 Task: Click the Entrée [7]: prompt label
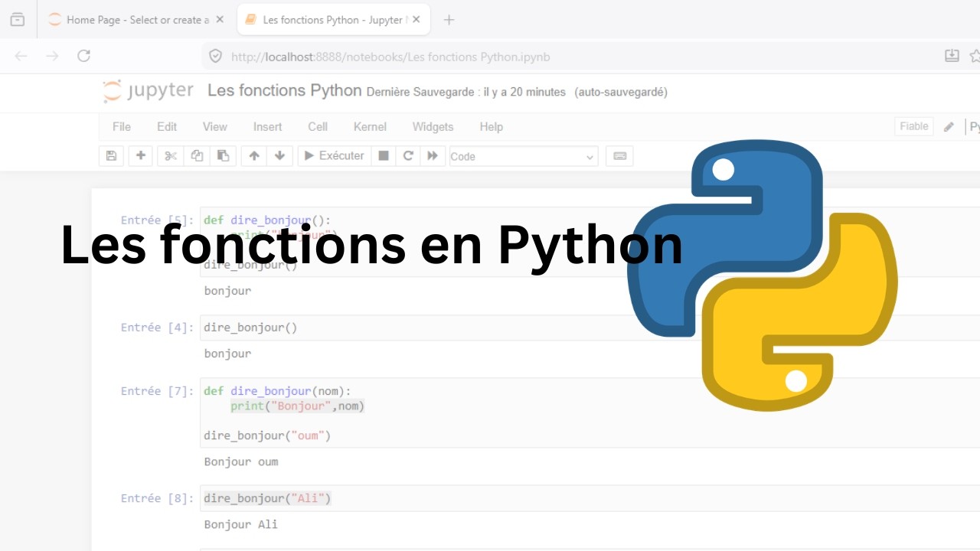[158, 391]
